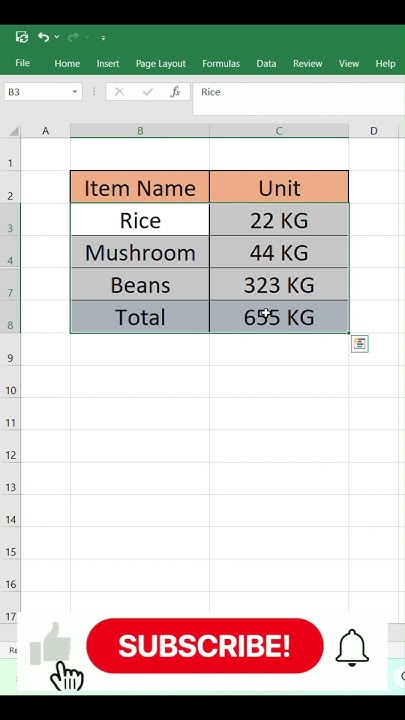Select the 655 KG total cell
The height and width of the screenshot is (720, 405).
click(x=279, y=317)
